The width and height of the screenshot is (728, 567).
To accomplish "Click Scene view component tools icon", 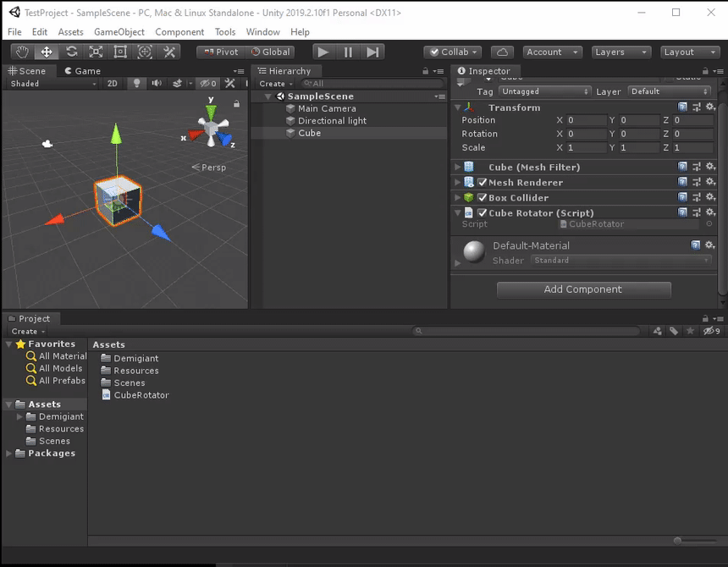I will coord(229,83).
